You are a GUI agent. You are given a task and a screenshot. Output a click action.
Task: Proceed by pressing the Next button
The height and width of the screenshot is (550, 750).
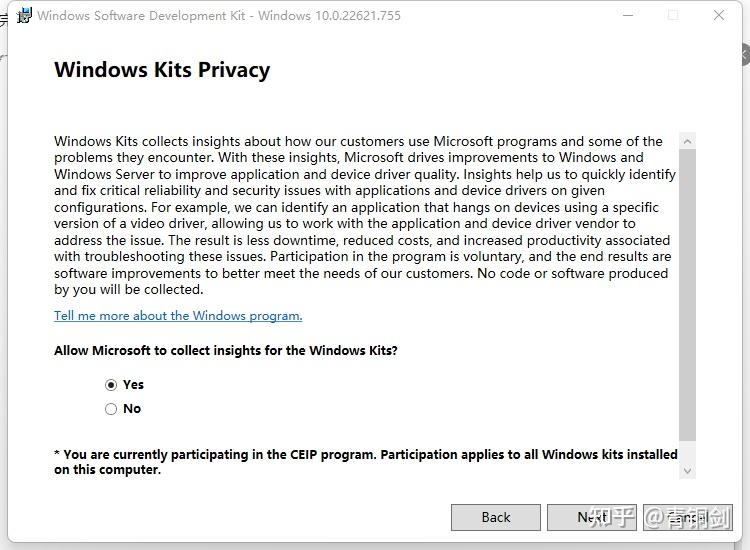[x=592, y=517]
